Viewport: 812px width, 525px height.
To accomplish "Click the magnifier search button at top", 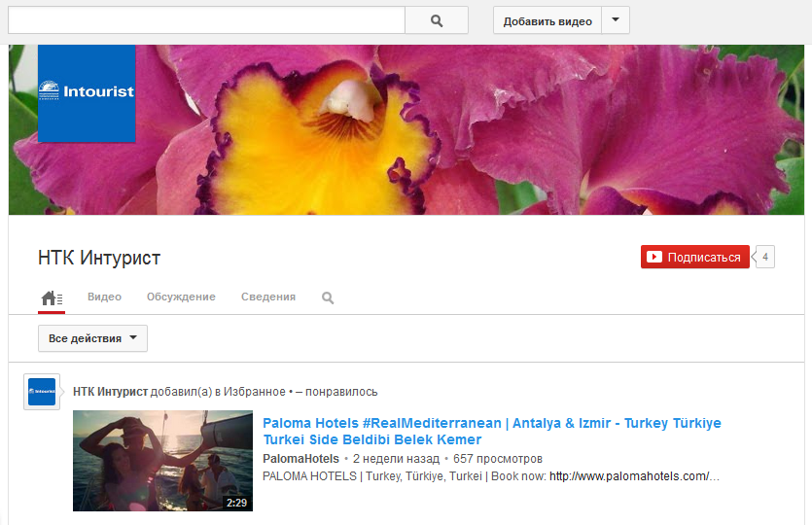I will [x=436, y=20].
